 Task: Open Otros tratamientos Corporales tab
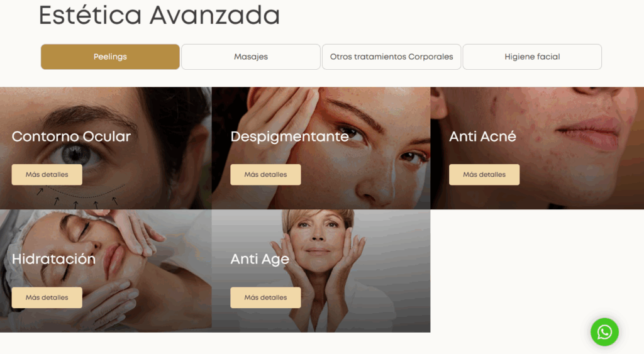(391, 57)
